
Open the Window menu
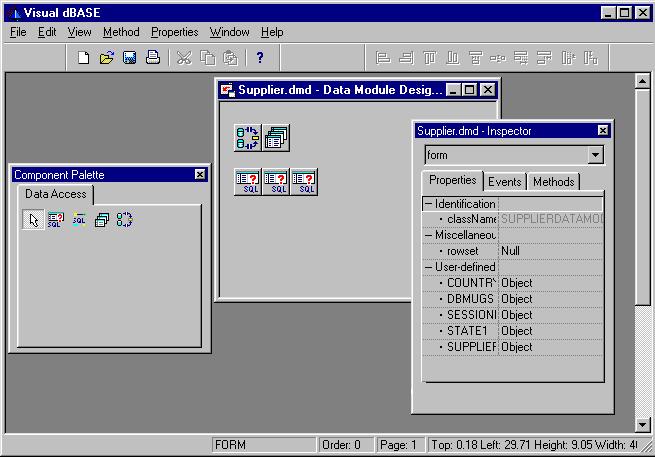tap(229, 32)
